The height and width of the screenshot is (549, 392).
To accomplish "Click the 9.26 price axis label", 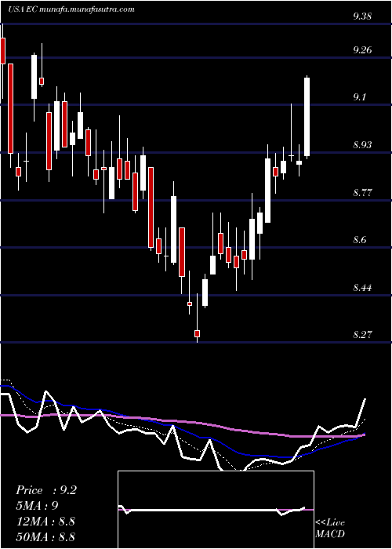I will tap(362, 50).
